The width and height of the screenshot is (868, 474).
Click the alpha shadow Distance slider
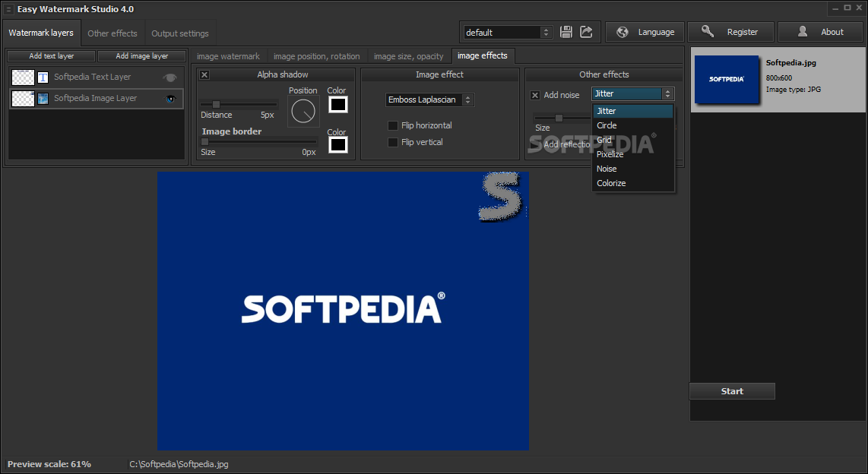tap(239, 104)
